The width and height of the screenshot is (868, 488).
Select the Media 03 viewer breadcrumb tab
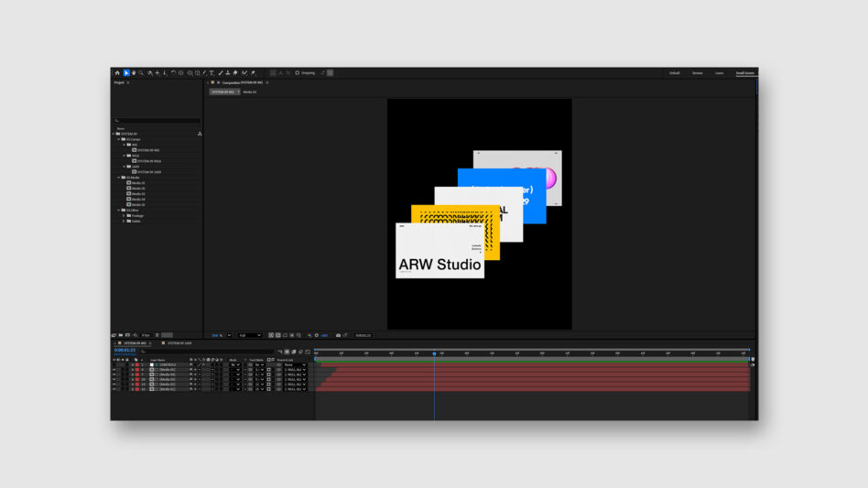point(250,92)
